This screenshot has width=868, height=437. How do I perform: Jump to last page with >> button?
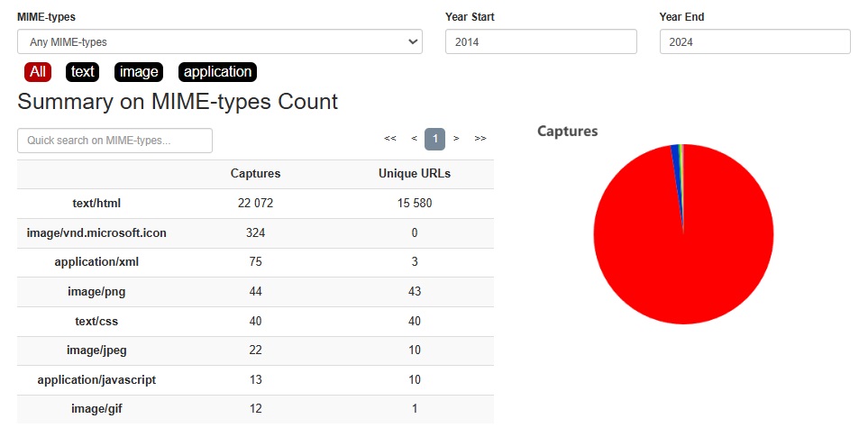pyautogui.click(x=480, y=139)
